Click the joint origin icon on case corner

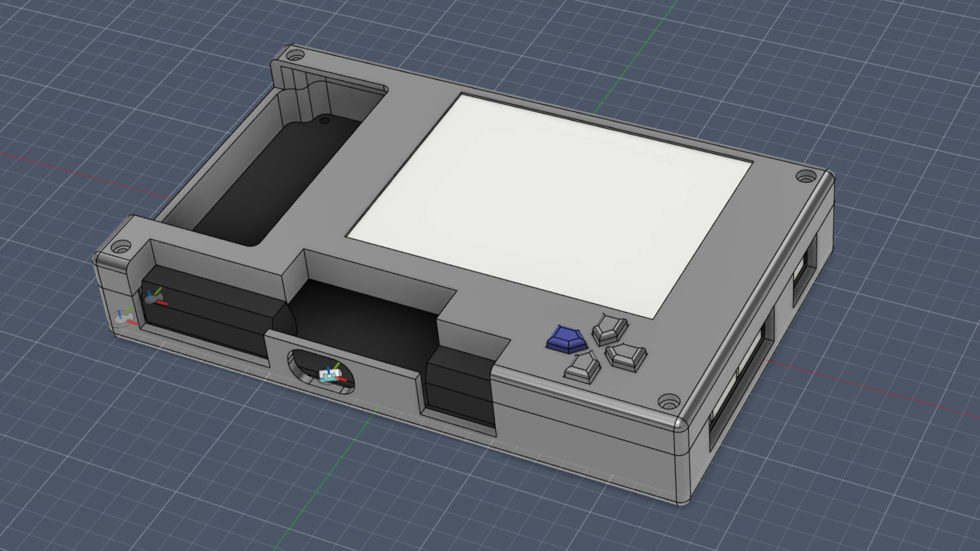[124, 317]
